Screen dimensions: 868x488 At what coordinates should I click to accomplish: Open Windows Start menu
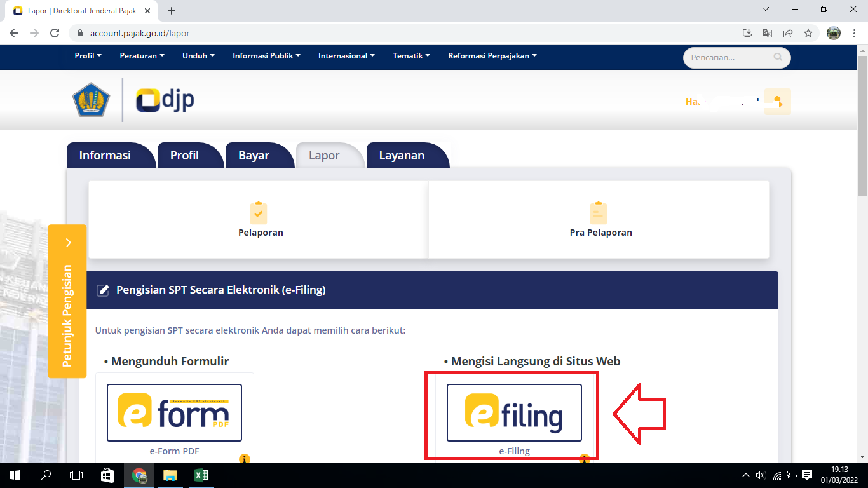[15, 475]
